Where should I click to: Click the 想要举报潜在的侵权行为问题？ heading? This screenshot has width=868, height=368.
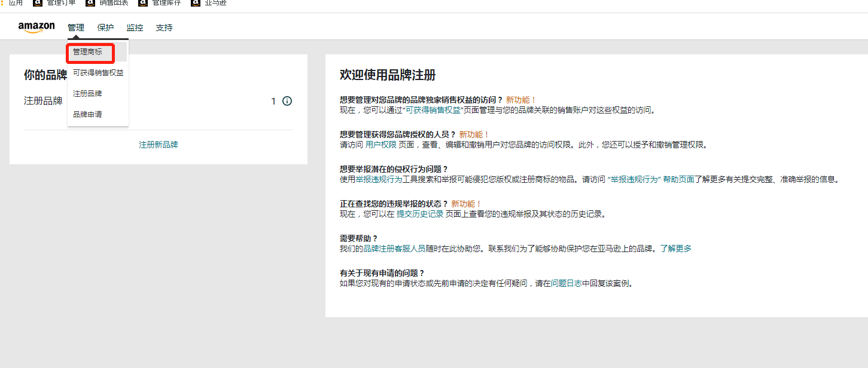tap(394, 169)
